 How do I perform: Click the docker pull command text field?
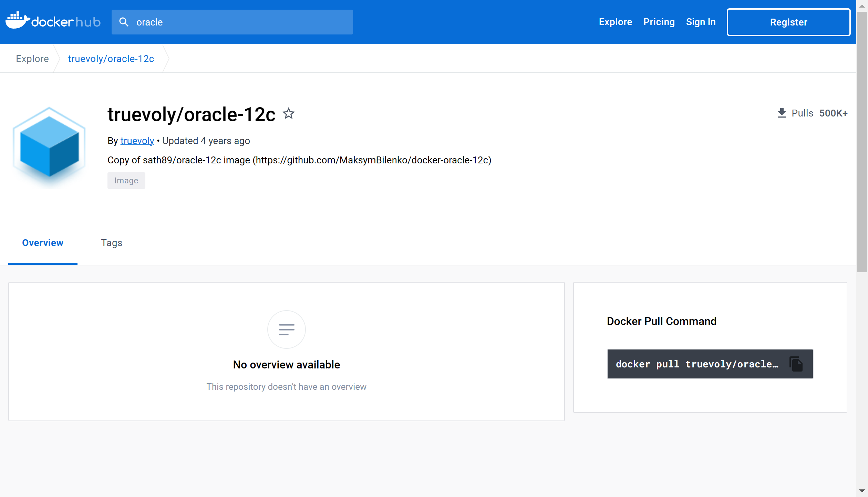pyautogui.click(x=696, y=364)
